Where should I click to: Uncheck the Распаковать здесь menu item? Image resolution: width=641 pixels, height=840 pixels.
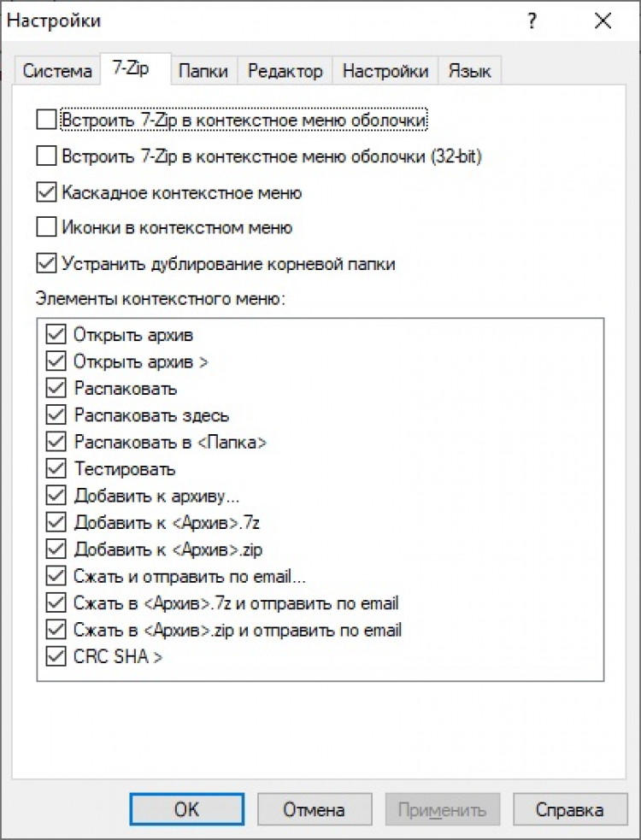pos(57,415)
